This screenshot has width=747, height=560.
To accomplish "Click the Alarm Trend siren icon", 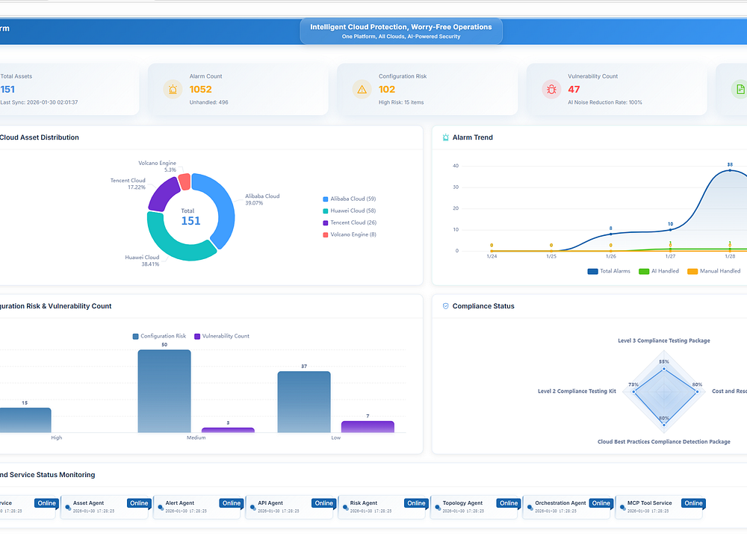I will pyautogui.click(x=445, y=137).
